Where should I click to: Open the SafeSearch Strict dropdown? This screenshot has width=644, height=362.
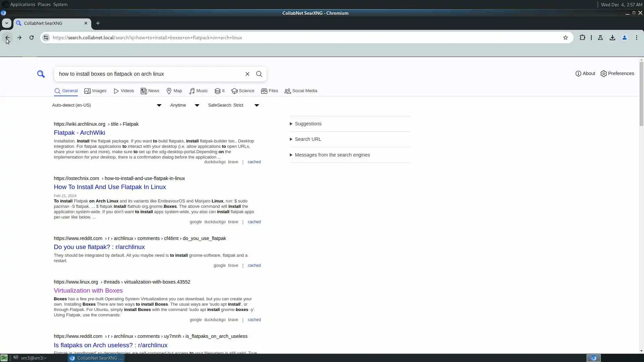pos(233,105)
